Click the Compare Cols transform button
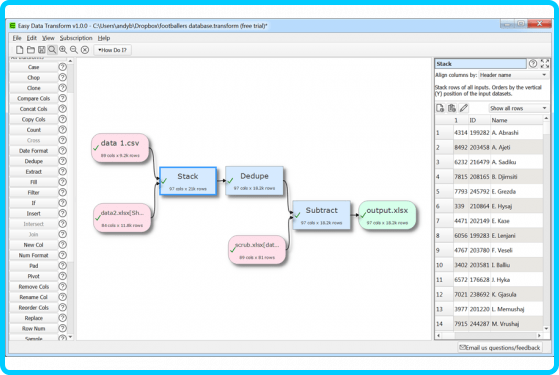 (34, 98)
